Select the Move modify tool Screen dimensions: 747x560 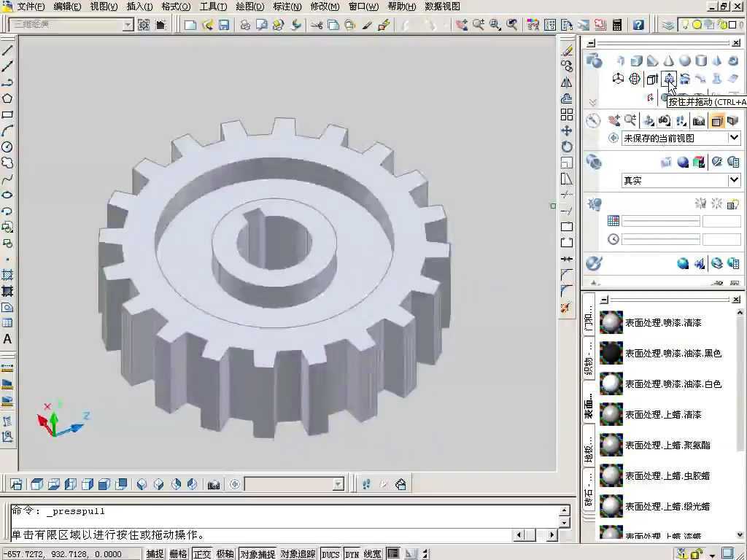[x=566, y=131]
